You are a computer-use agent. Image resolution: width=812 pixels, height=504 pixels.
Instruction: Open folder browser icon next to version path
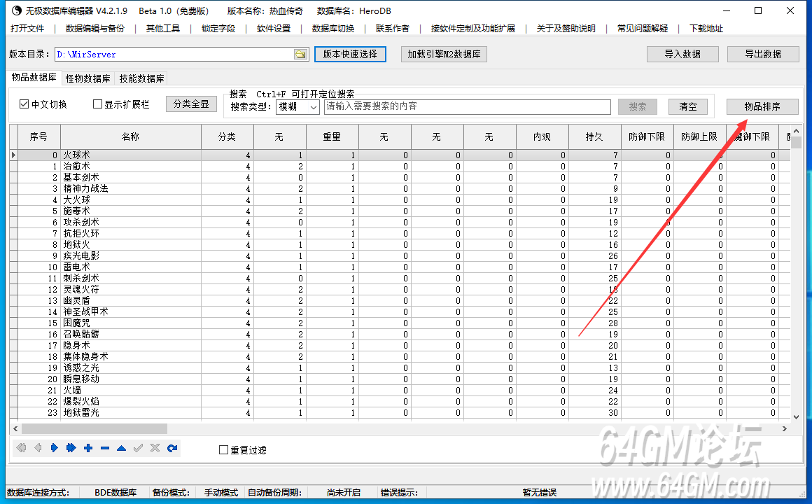click(300, 55)
